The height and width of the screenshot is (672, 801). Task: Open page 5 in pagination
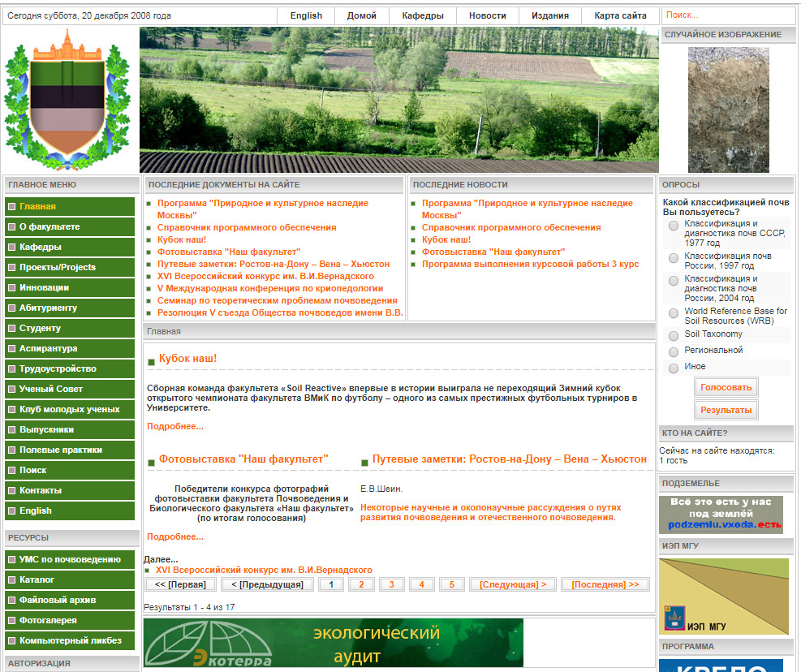click(x=451, y=584)
